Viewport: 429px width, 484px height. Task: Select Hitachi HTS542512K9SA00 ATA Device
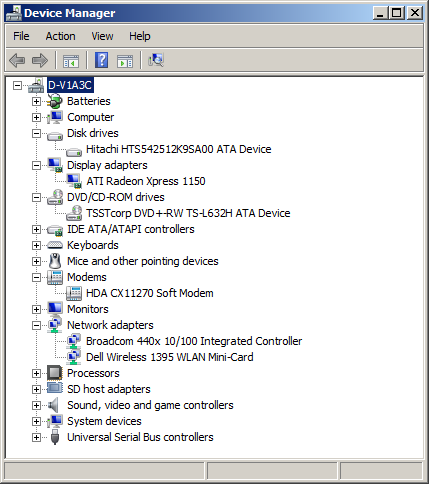pos(178,149)
